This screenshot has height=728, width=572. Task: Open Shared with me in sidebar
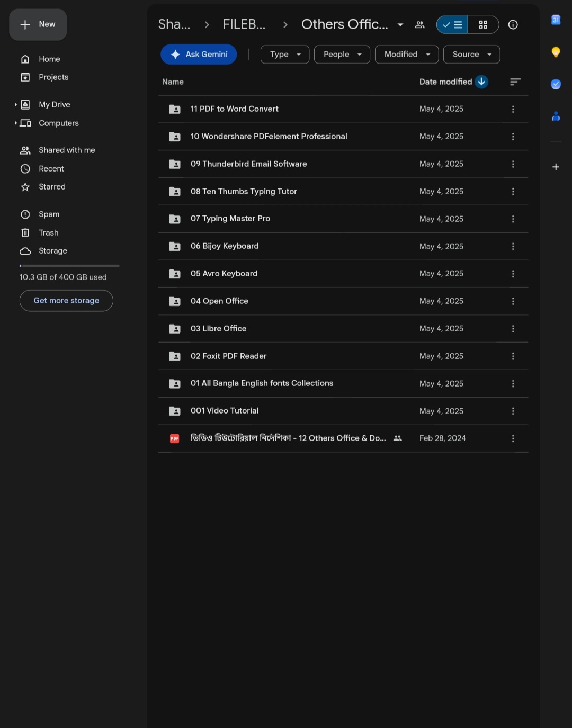coord(67,150)
